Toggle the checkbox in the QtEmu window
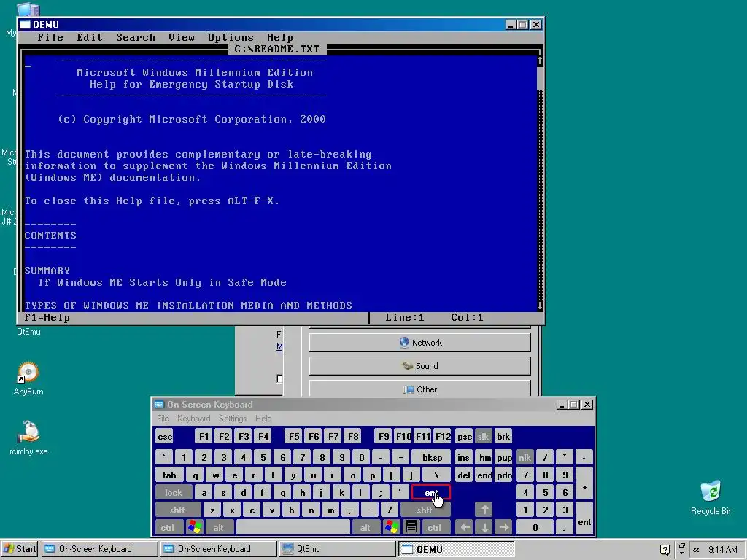 coord(279,378)
